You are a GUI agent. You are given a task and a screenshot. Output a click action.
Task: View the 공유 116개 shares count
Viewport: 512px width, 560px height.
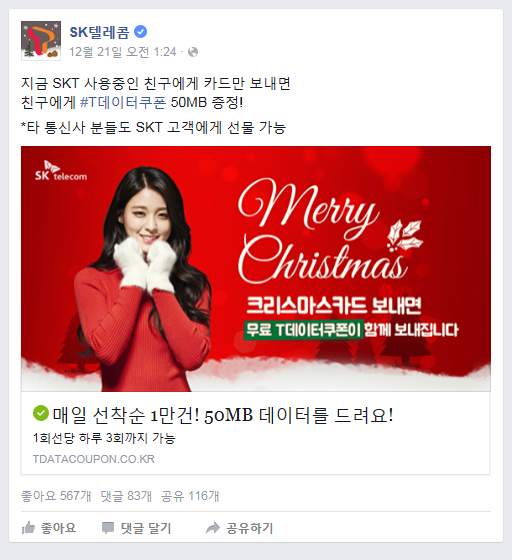(190, 496)
